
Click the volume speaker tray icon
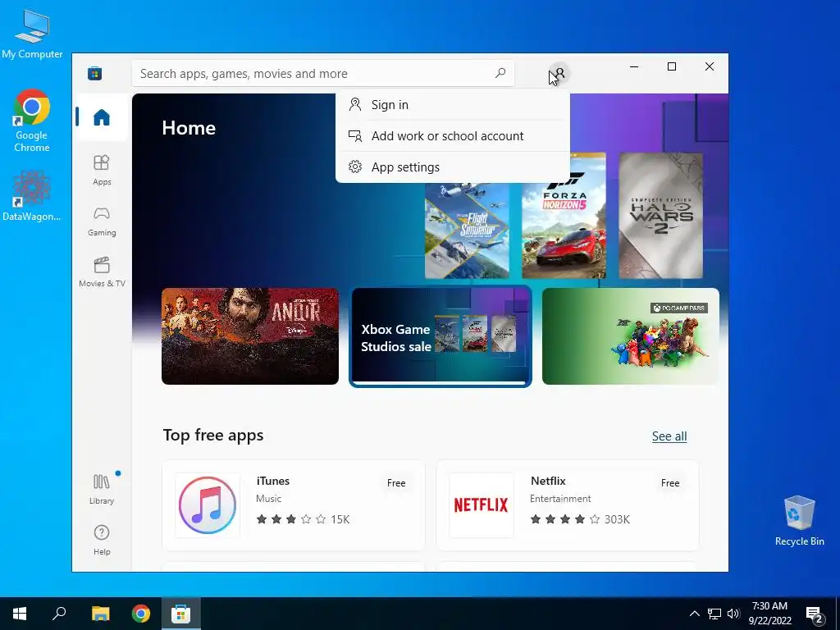click(x=733, y=614)
